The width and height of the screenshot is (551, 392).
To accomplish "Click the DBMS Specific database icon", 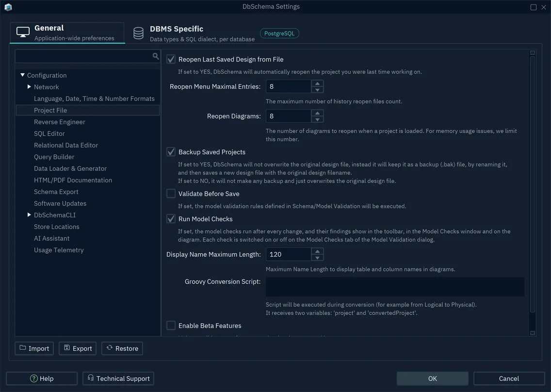I will click(x=138, y=33).
